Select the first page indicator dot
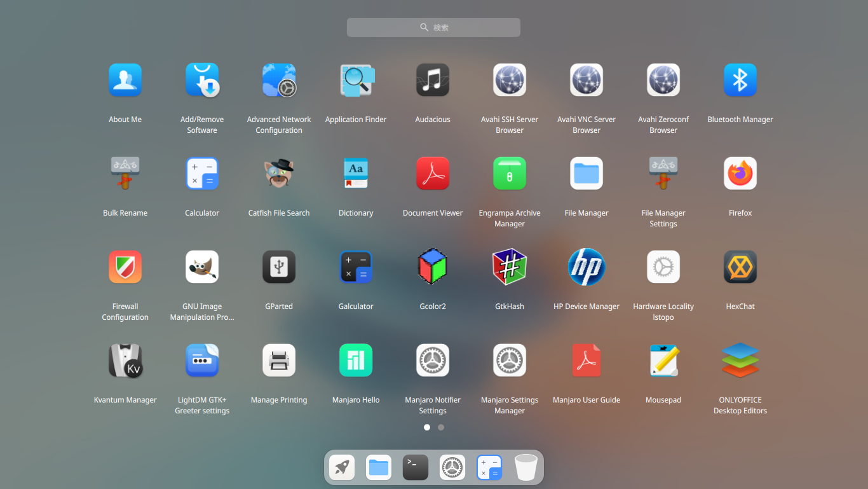This screenshot has width=868, height=489. point(427,427)
